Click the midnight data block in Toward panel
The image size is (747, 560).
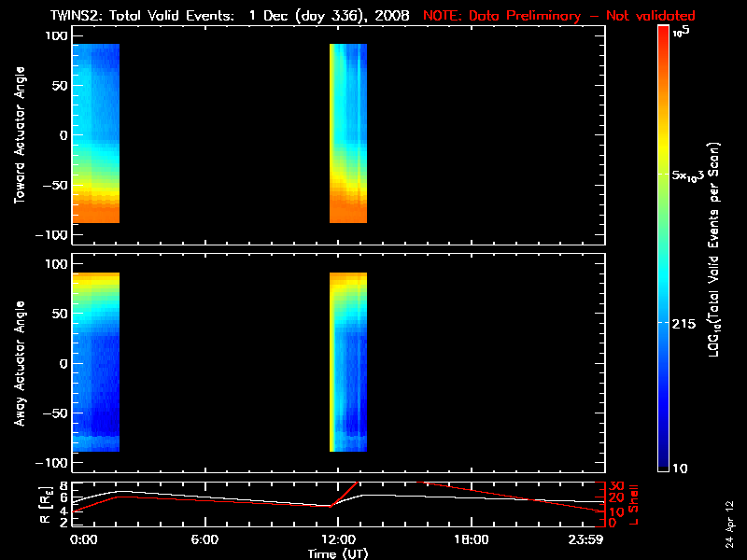(96, 133)
